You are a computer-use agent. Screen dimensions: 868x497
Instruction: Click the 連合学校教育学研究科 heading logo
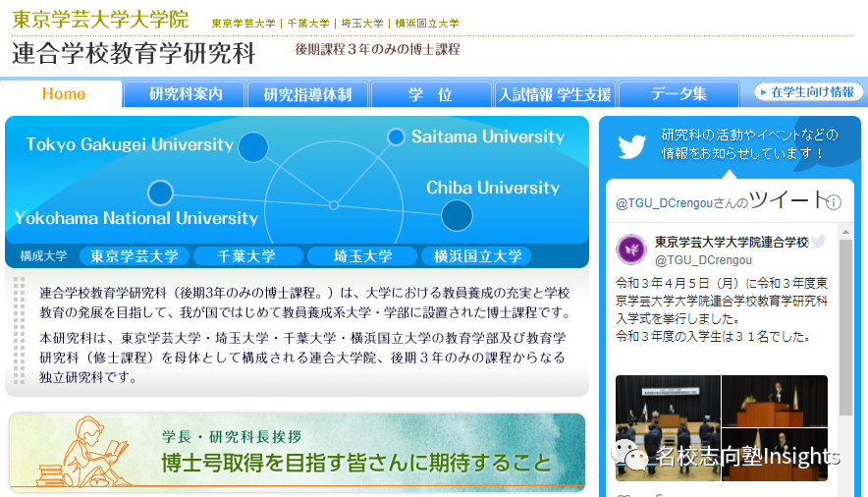134,53
